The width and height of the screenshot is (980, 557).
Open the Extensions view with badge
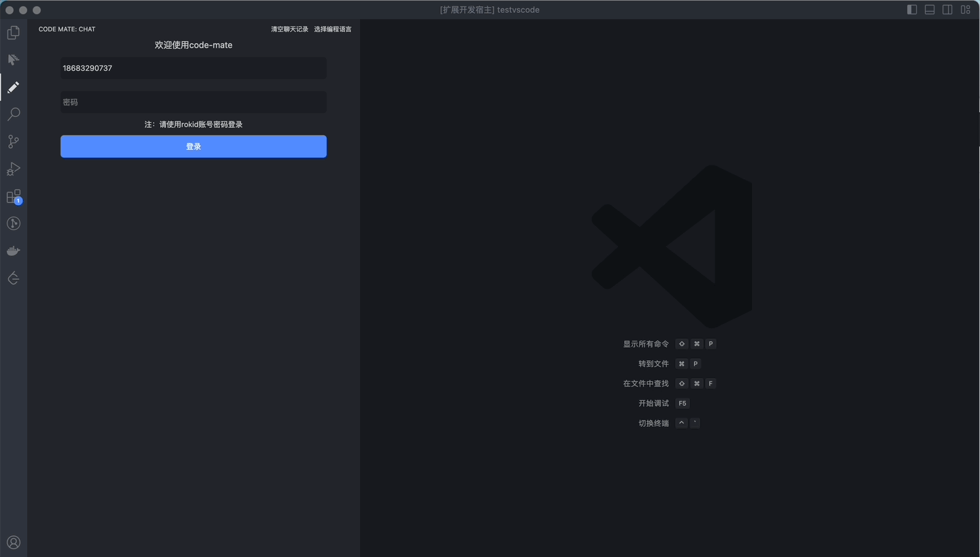tap(14, 197)
